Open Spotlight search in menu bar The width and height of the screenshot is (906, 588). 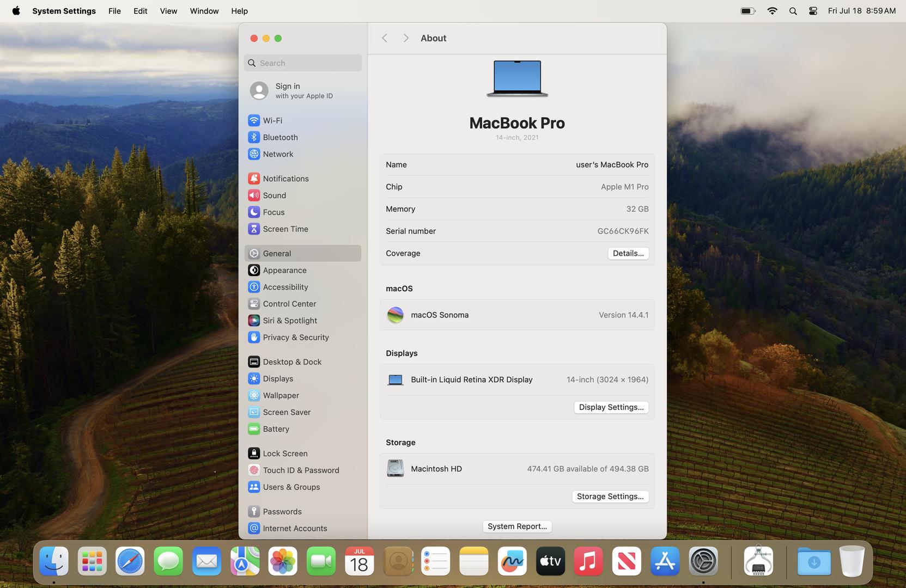point(793,11)
